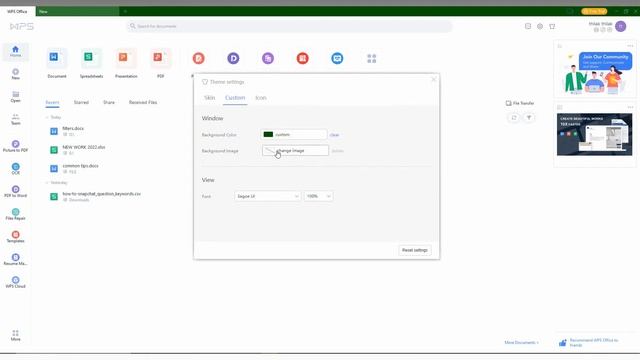640x360 pixels.
Task: Open the Background Color custom dropdown
Action: click(293, 134)
